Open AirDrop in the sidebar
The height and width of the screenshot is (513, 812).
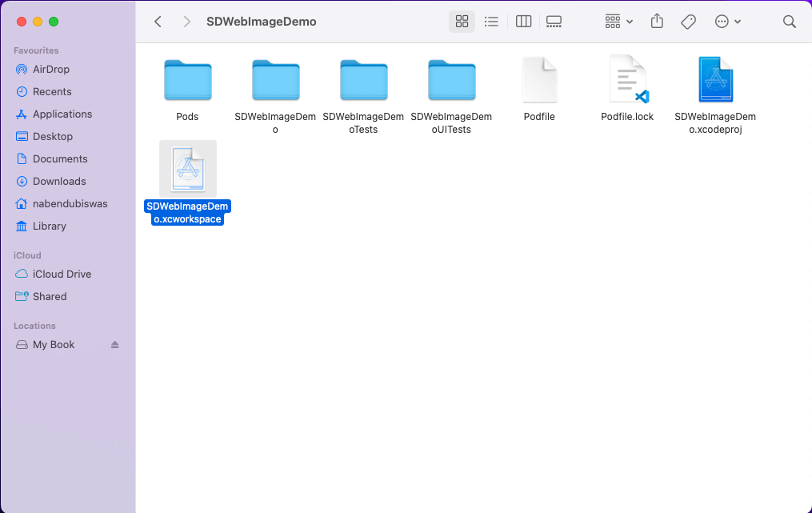(52, 69)
